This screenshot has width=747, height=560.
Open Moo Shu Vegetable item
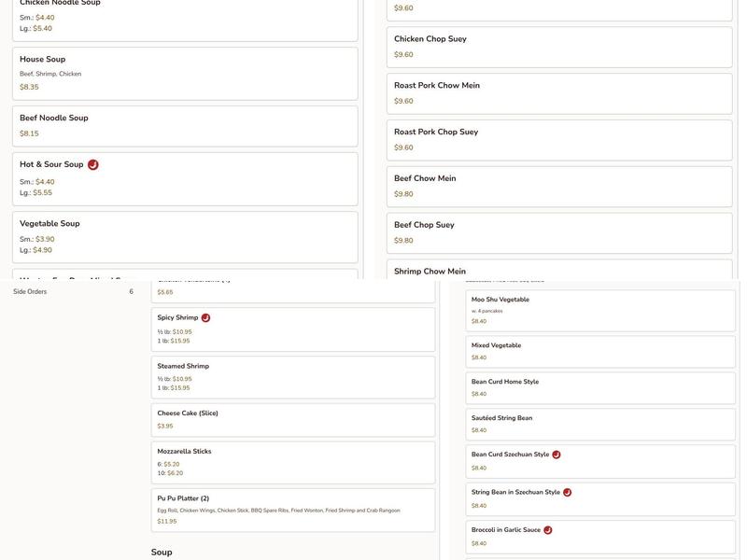[x=600, y=310]
